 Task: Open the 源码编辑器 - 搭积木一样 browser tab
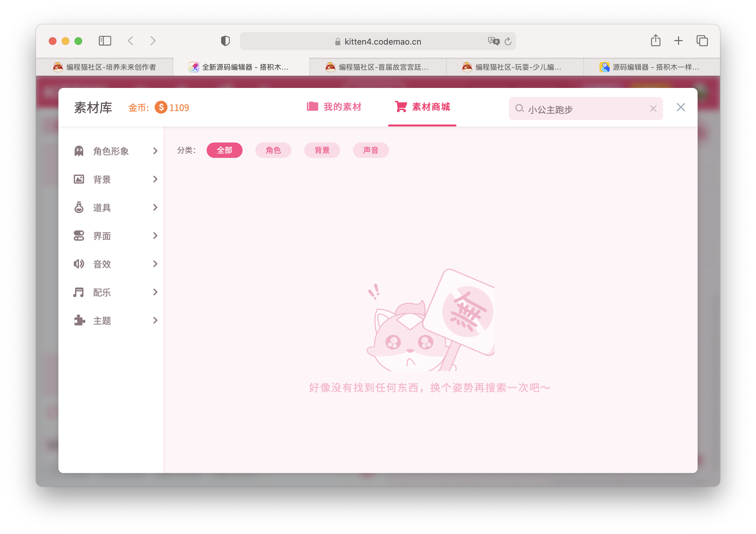[651, 67]
